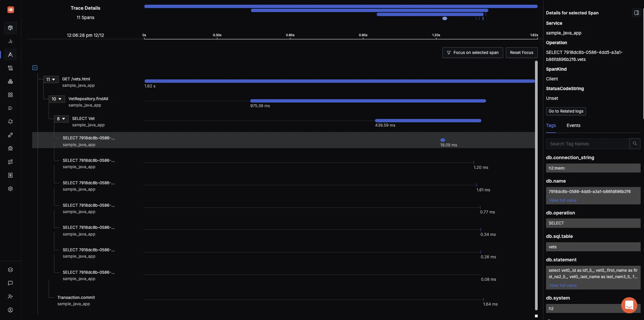
Task: Click the invite user plus icon
Action: (x=10, y=297)
